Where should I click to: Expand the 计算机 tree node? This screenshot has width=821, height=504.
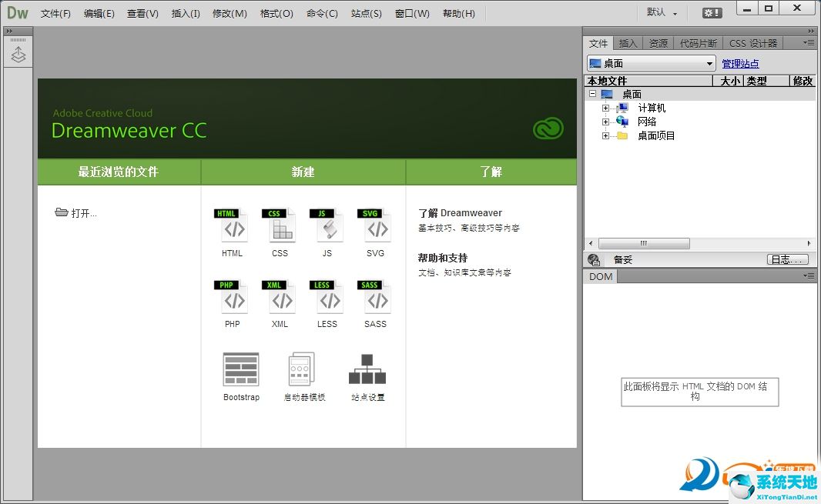(605, 108)
